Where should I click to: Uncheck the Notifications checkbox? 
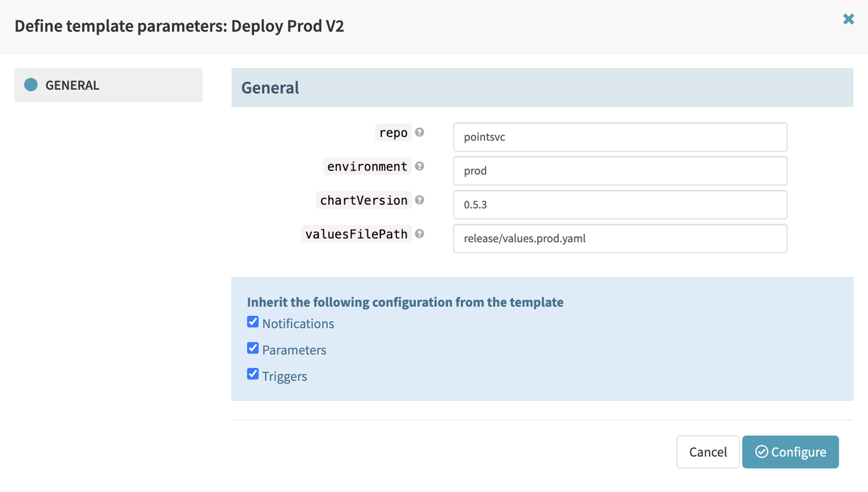pyautogui.click(x=253, y=322)
